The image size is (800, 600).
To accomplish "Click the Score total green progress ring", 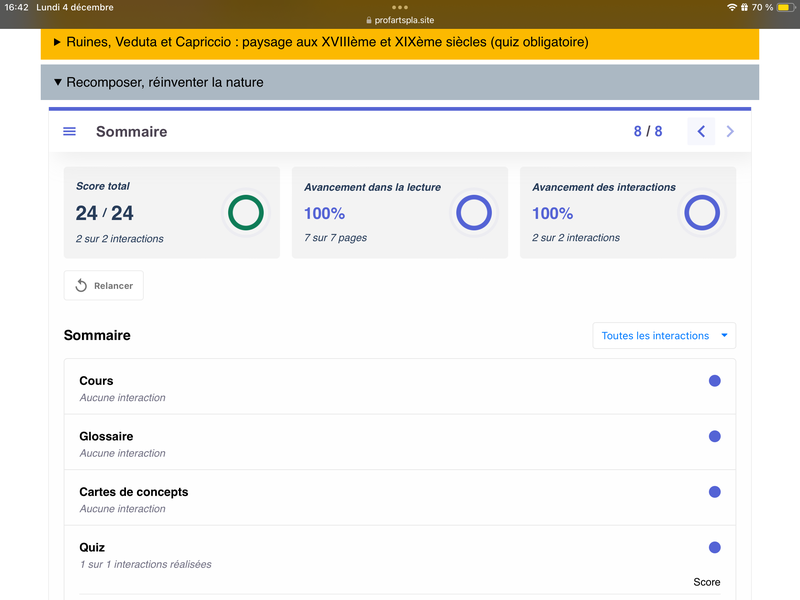I will pyautogui.click(x=246, y=213).
